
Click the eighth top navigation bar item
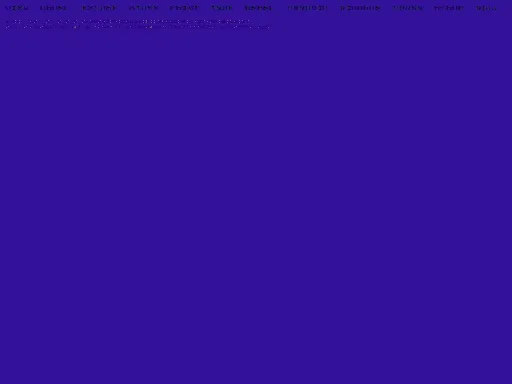pos(307,8)
